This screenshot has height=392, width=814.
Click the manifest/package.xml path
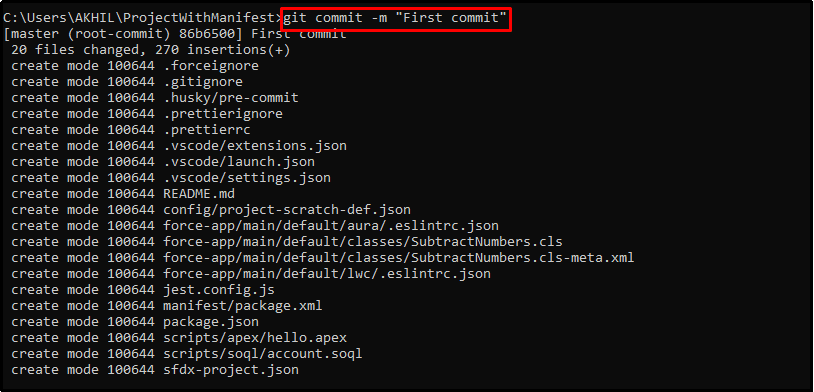coord(243,306)
